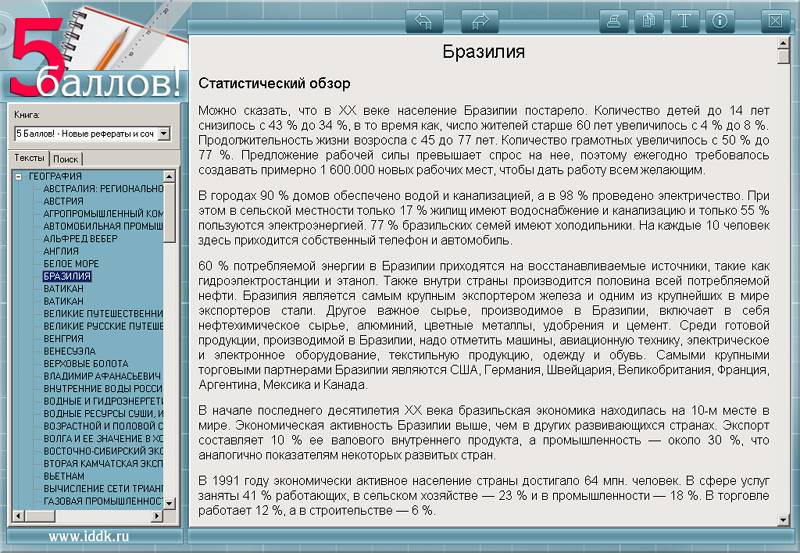Select ГАЗОВАЯ ПРОМЫШЛЕННОСТ entry
Viewport: 800px width, 553px height.
point(103,501)
